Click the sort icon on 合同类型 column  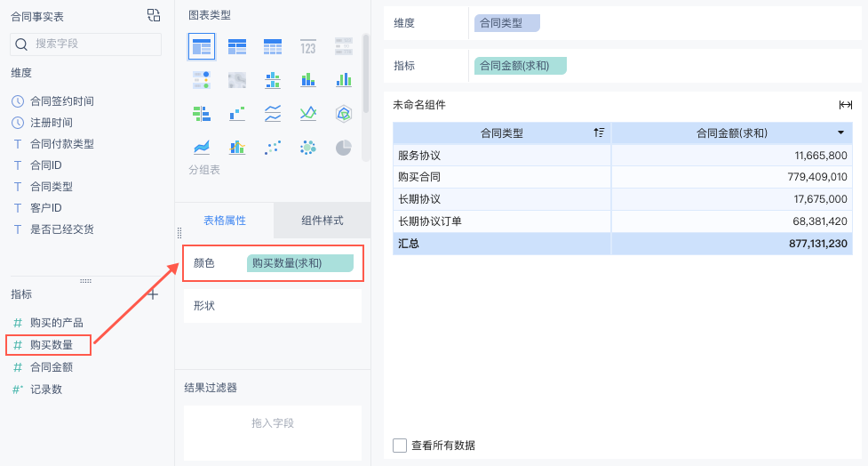click(600, 133)
